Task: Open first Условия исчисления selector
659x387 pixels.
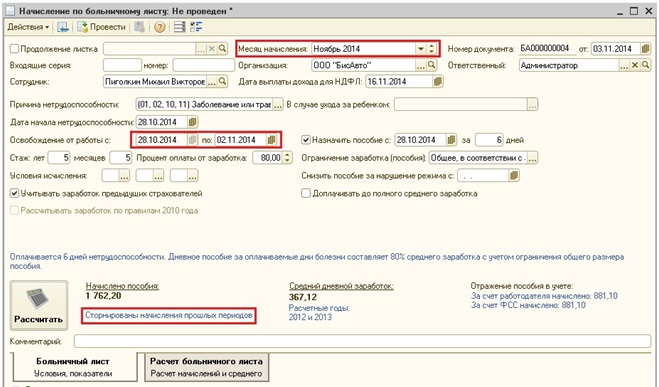Action: coord(124,176)
